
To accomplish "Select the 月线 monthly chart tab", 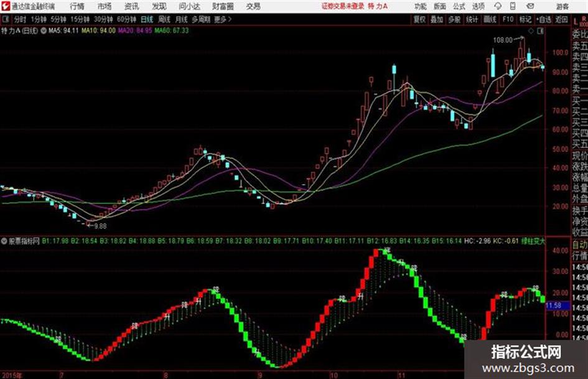I will pos(182,19).
